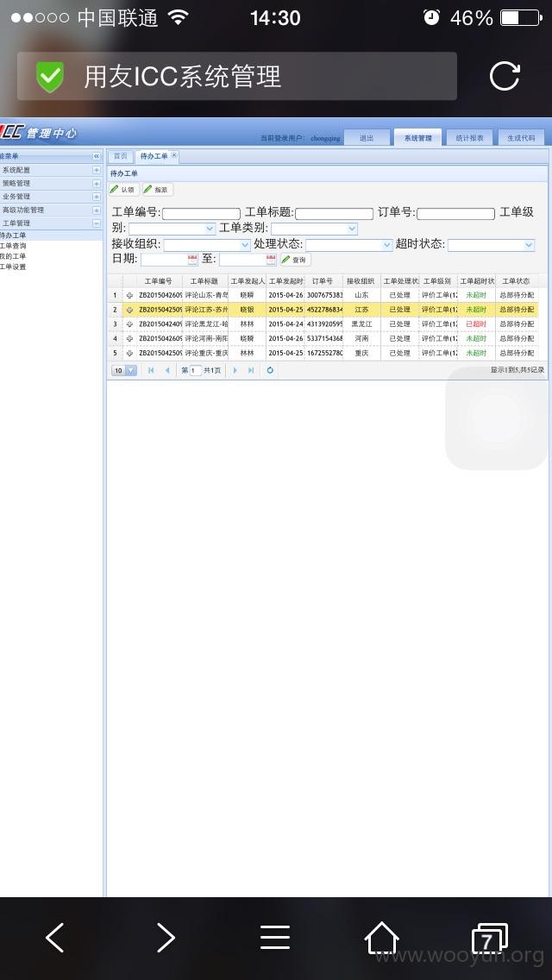Select the 评论江苏-苏州 title cell
The image size is (552, 980).
point(206,310)
